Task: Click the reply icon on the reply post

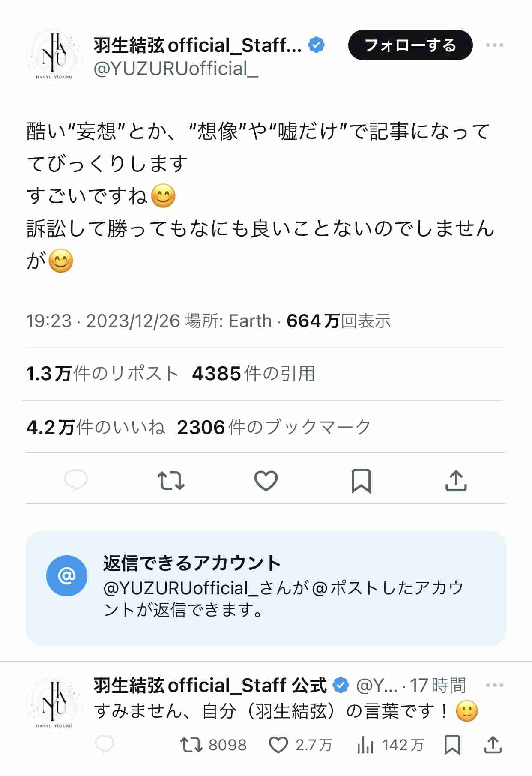Action: tap(104, 745)
